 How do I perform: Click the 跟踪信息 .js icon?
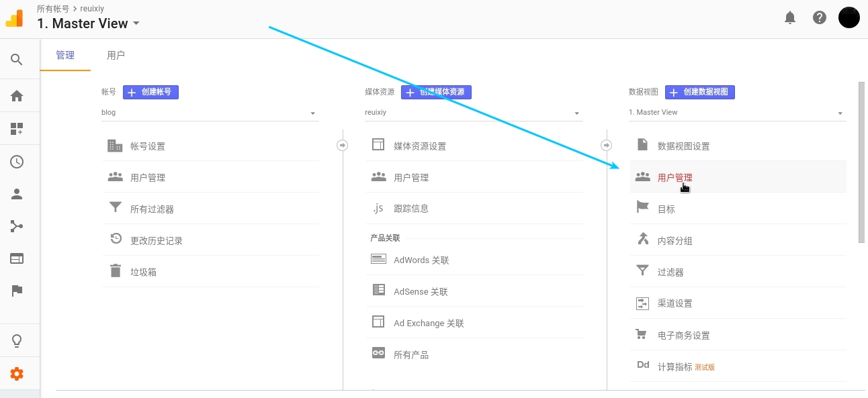coord(378,208)
